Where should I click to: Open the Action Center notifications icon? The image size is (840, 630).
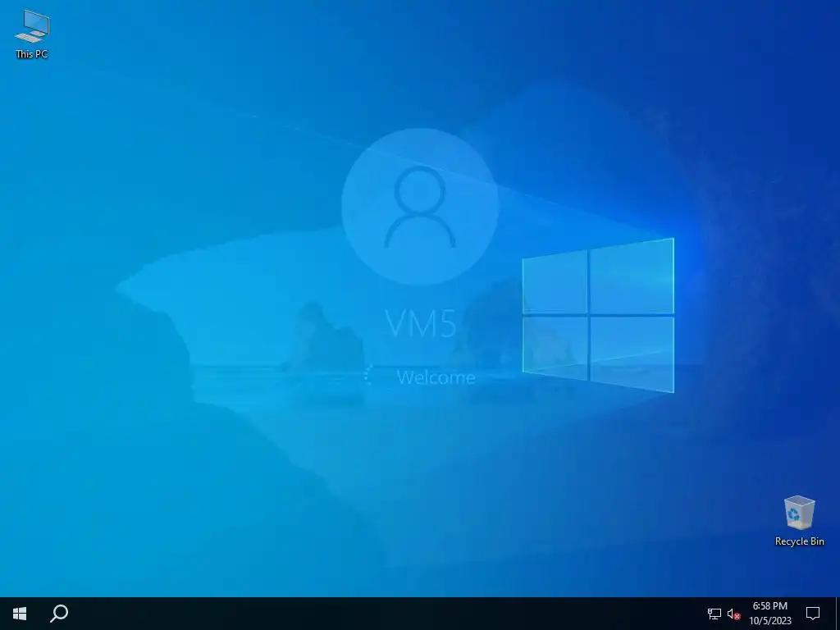(813, 614)
